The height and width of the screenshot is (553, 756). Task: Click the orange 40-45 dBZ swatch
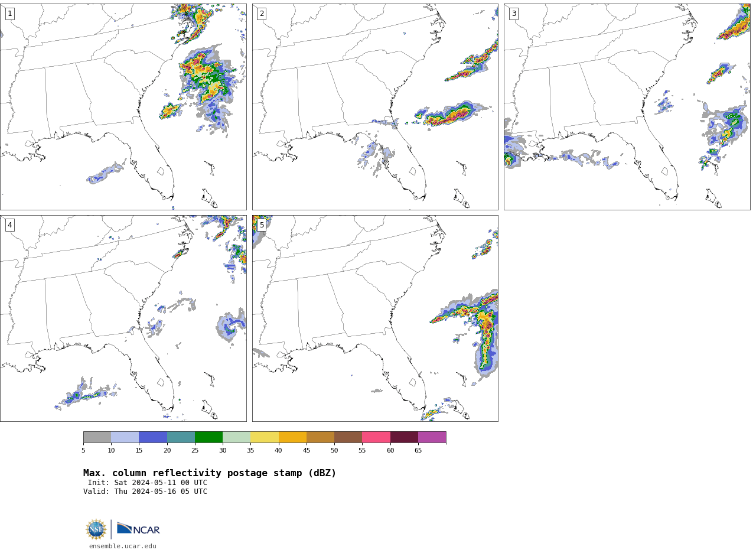292,437
